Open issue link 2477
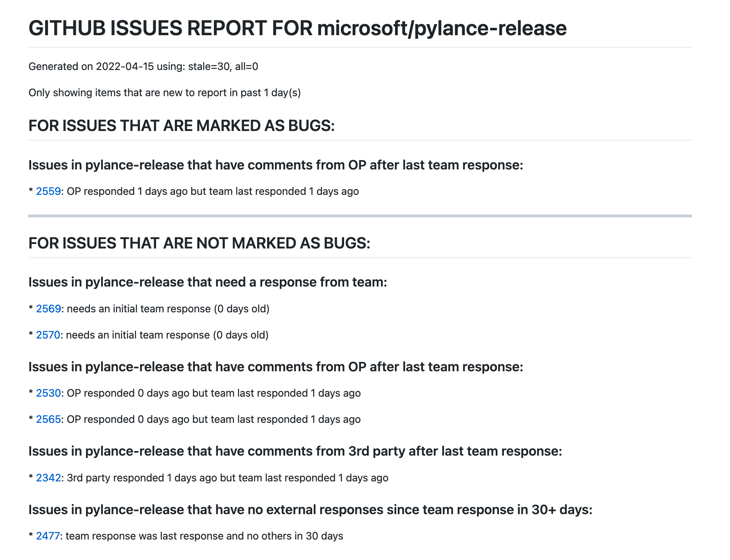 pyautogui.click(x=48, y=536)
